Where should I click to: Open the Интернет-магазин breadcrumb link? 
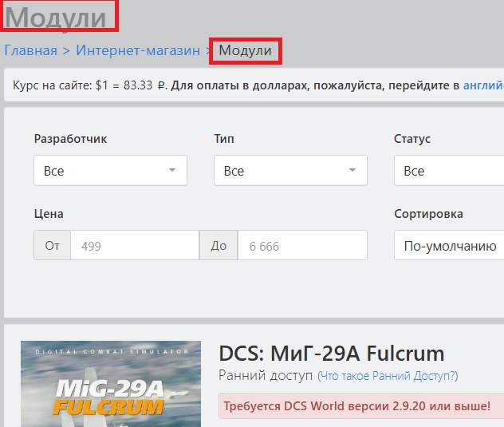pyautogui.click(x=138, y=50)
